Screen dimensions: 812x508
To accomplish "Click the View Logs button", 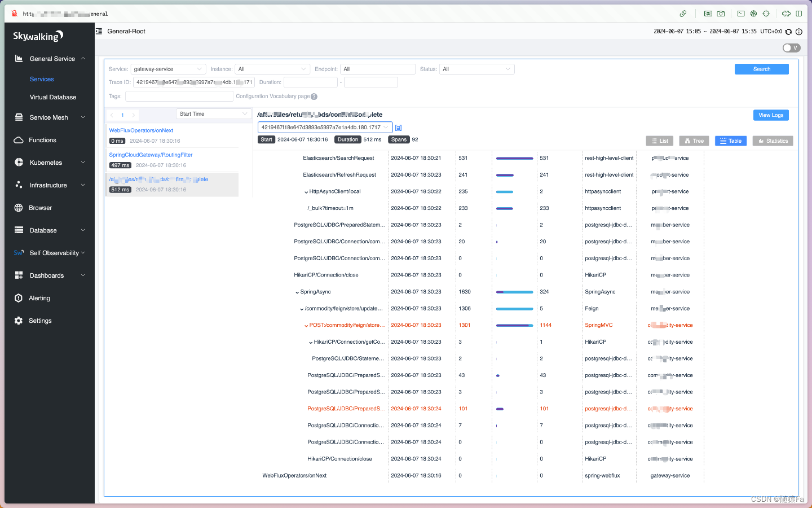I will click(771, 115).
